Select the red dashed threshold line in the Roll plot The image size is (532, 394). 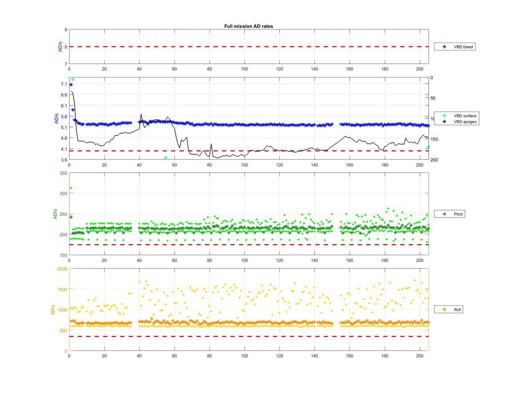[x=249, y=336]
